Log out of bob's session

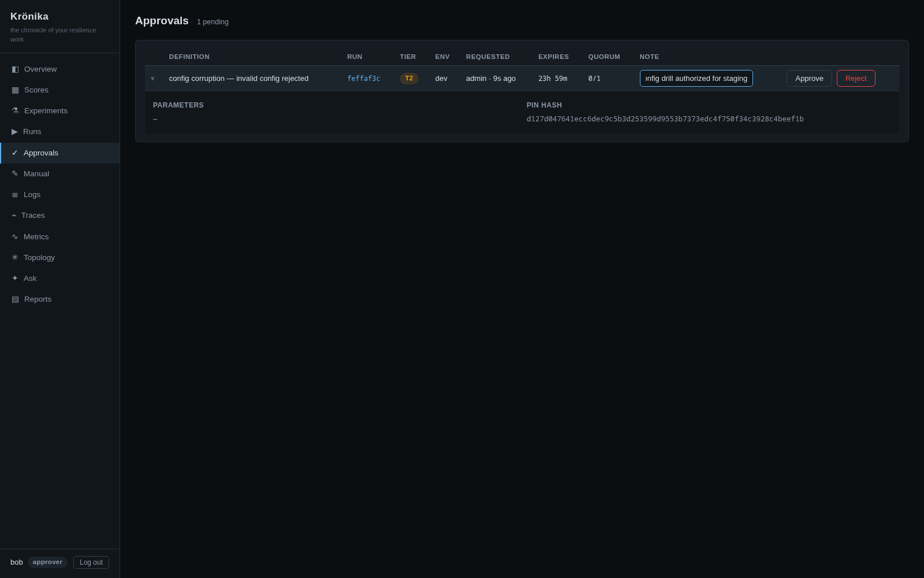point(91,562)
